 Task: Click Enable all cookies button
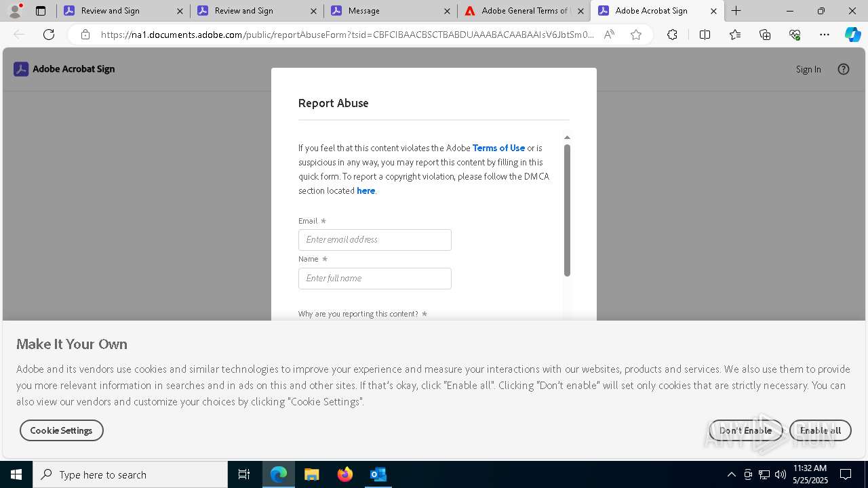tap(820, 430)
